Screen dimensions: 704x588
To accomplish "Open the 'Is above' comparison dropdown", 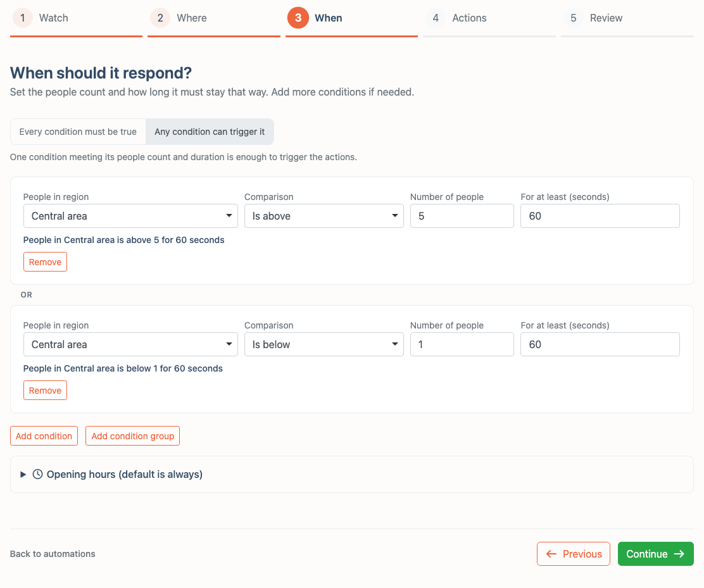I will coord(324,216).
